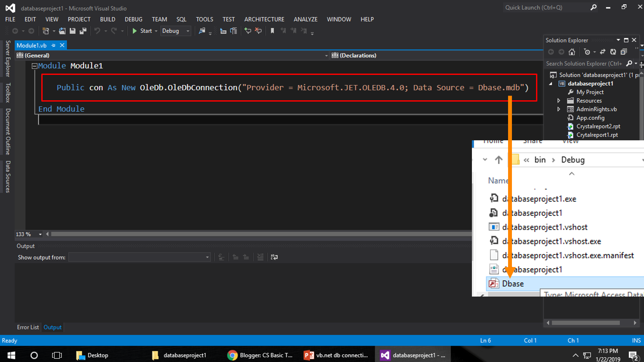The height and width of the screenshot is (362, 644).
Task: Comment out the selected lines
Action: coord(248,31)
